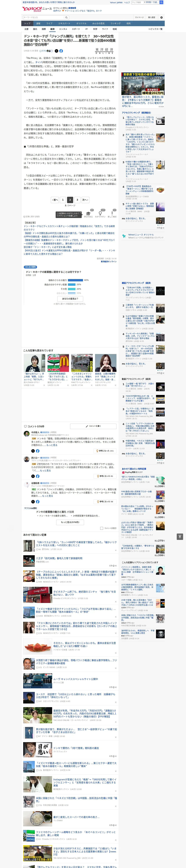186x868 pixels.
Task: Open the スポーツ category tab
Action: pyautogui.click(x=76, y=29)
